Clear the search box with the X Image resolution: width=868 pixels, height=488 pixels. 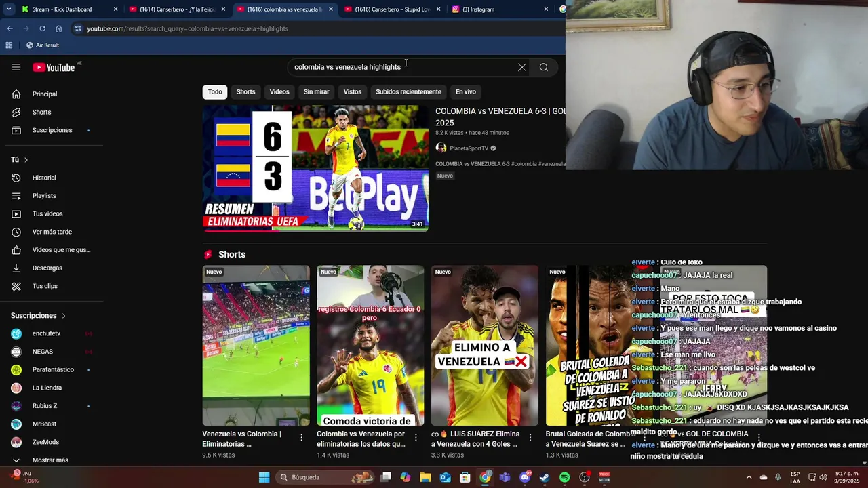point(522,67)
